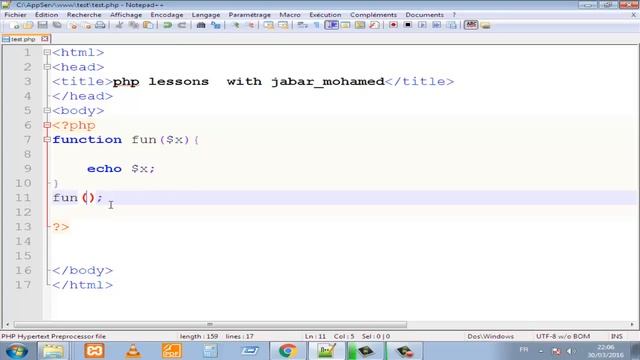This screenshot has width=640, height=360.
Task: Undo last edit with green arrow icon
Action: [167, 25]
